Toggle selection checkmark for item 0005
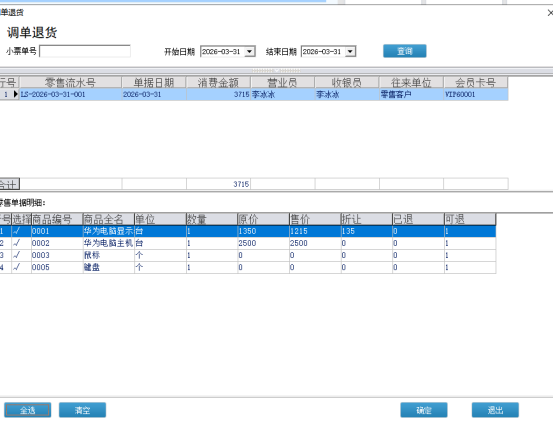Image resolution: width=553 pixels, height=423 pixels. click(x=16, y=267)
